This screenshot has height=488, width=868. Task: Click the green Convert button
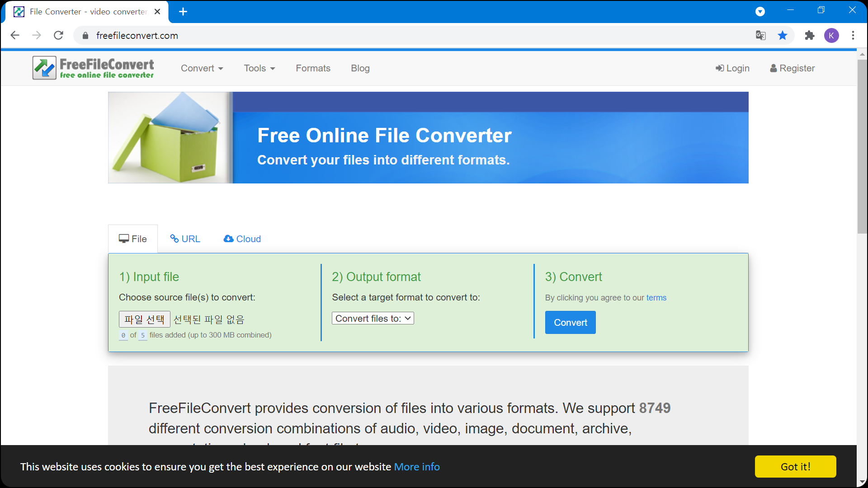570,322
